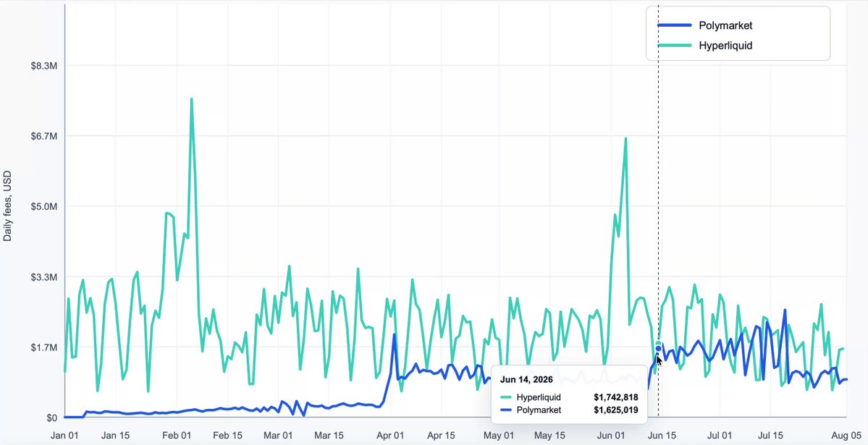Image resolution: width=868 pixels, height=445 pixels.
Task: Click the teal Hyperliquid line swatch in legend
Action: [675, 45]
